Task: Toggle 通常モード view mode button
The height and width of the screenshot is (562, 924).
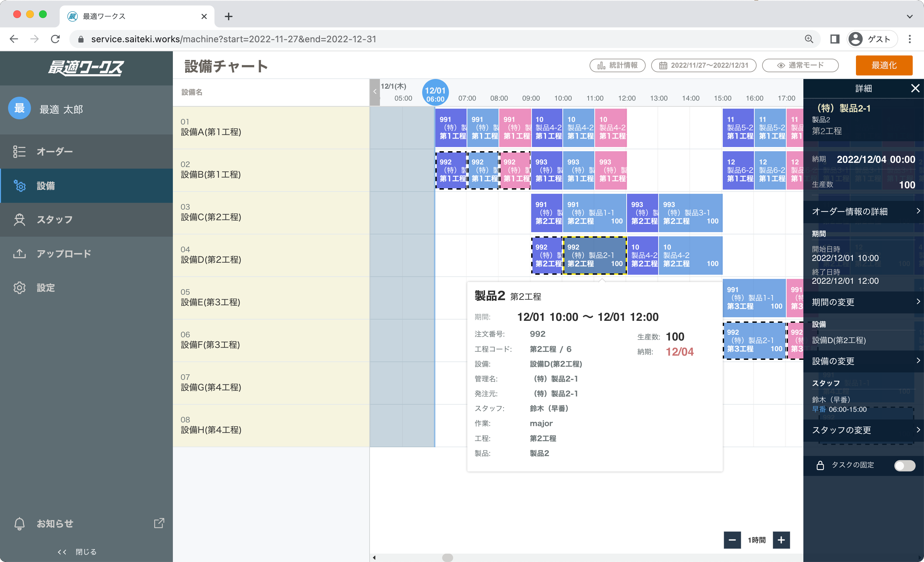Action: pyautogui.click(x=800, y=65)
